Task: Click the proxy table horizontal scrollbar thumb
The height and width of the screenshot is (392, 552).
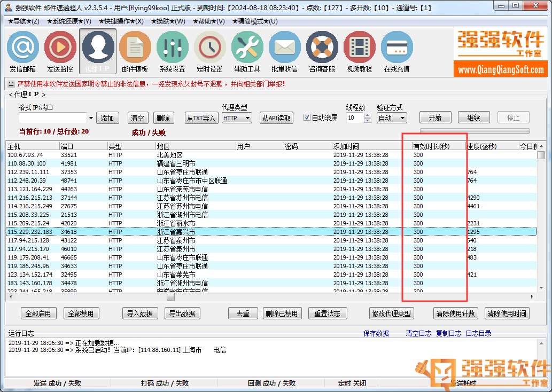Action: 171,296
